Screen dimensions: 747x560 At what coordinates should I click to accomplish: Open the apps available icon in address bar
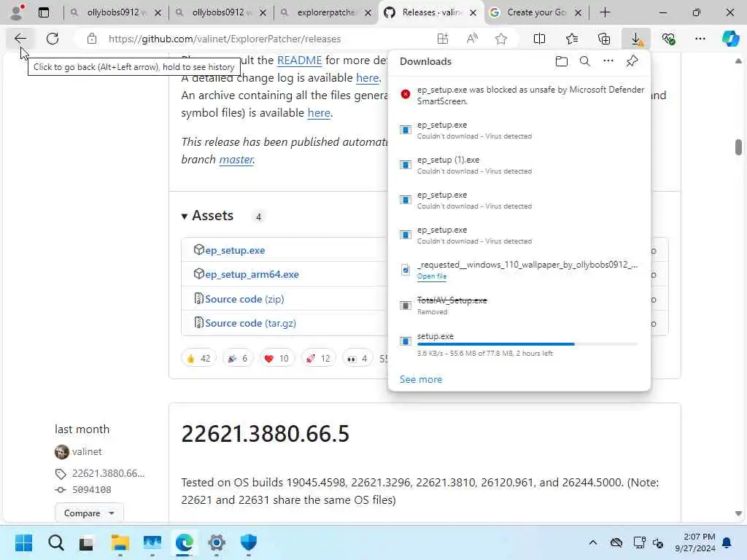tap(443, 39)
